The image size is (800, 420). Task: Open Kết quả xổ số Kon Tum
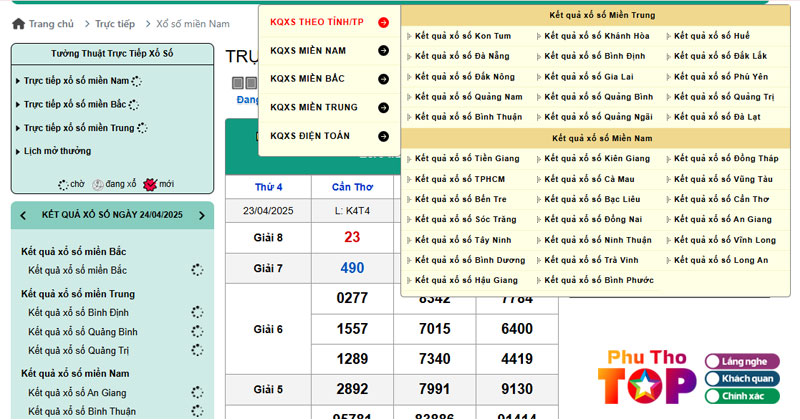pyautogui.click(x=462, y=36)
